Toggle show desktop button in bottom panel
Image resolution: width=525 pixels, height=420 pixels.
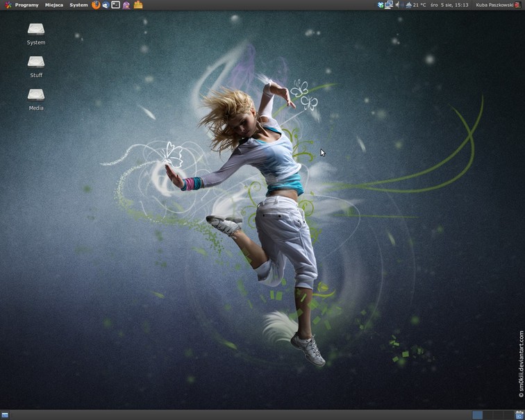(x=5, y=415)
